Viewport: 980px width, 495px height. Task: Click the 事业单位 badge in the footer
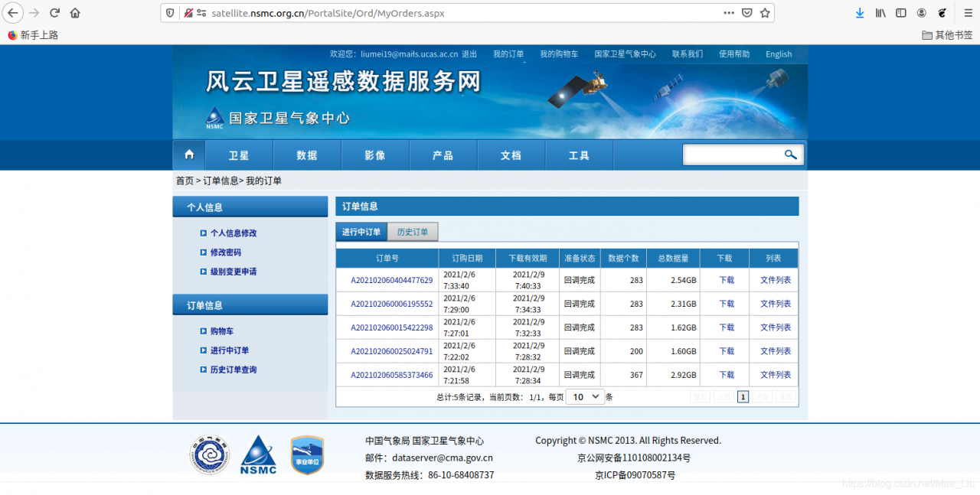click(307, 455)
